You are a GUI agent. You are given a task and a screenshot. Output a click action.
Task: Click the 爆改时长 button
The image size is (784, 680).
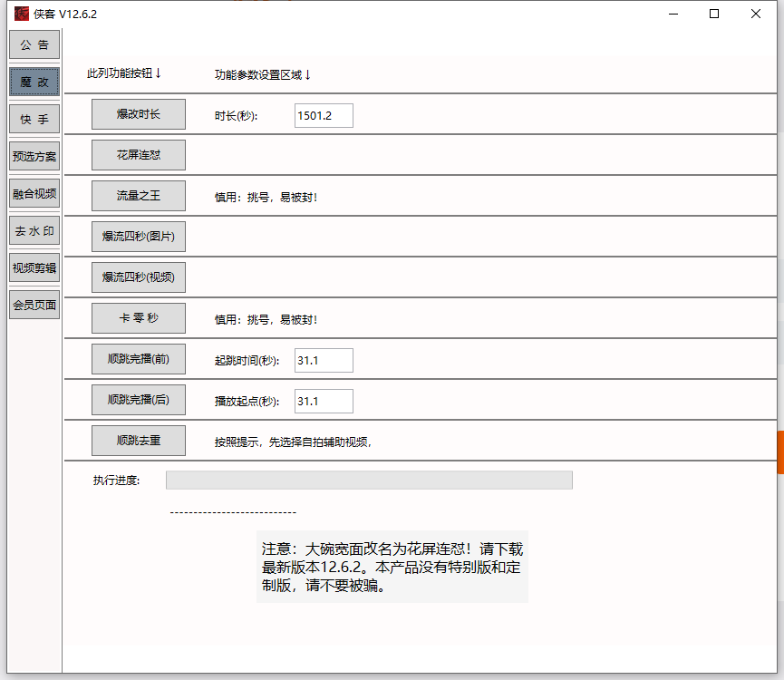139,114
